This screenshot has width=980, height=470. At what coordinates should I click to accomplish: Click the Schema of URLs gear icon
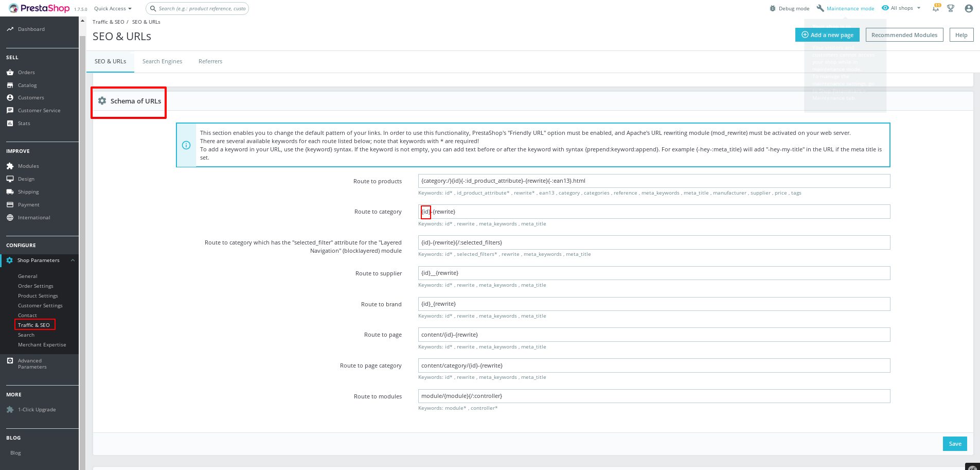pyautogui.click(x=102, y=101)
